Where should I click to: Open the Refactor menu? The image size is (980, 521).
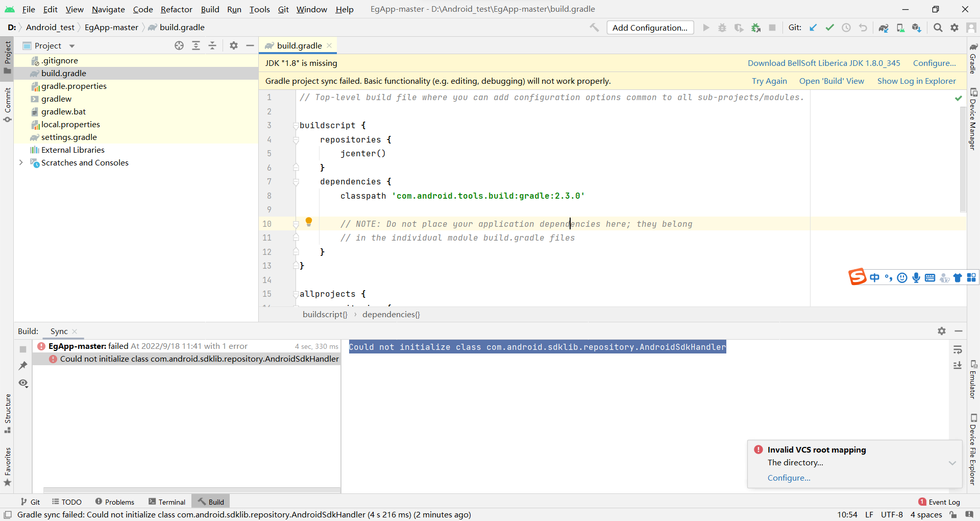pos(176,9)
